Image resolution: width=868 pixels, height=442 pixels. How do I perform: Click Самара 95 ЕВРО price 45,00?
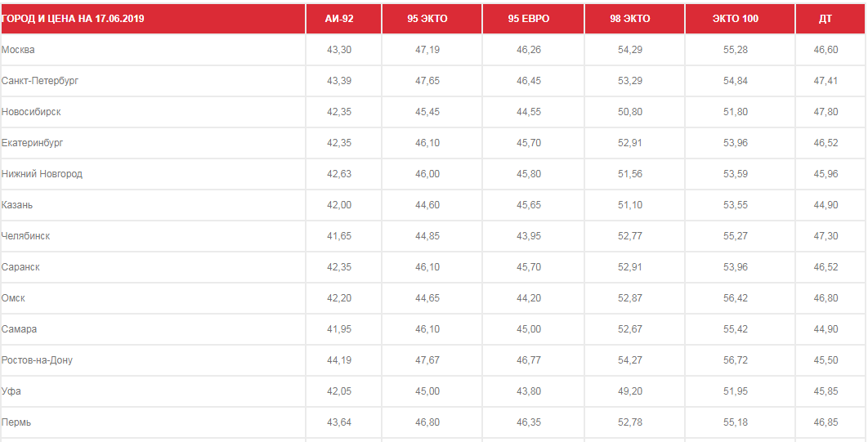pyautogui.click(x=528, y=329)
